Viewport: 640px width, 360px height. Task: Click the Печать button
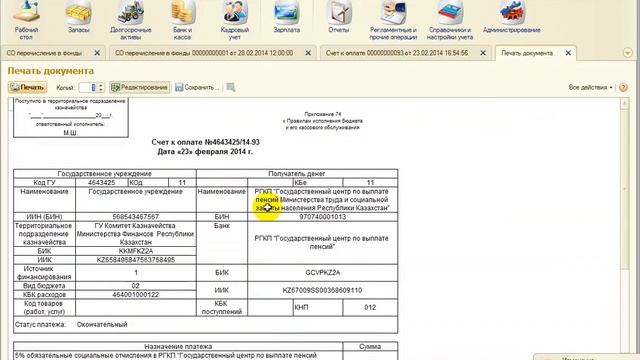[27, 87]
